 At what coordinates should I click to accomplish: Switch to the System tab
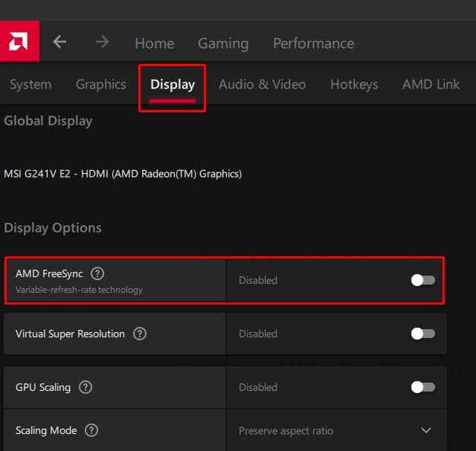(x=30, y=85)
